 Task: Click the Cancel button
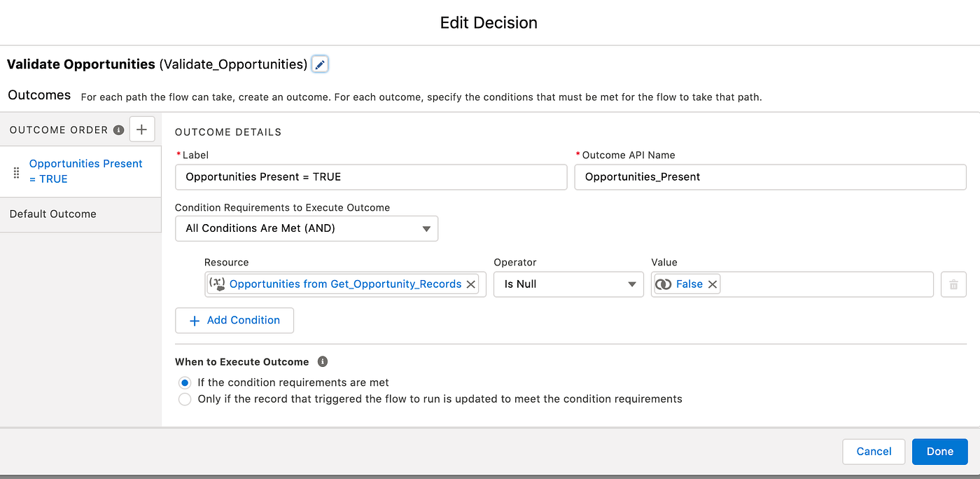(x=874, y=452)
